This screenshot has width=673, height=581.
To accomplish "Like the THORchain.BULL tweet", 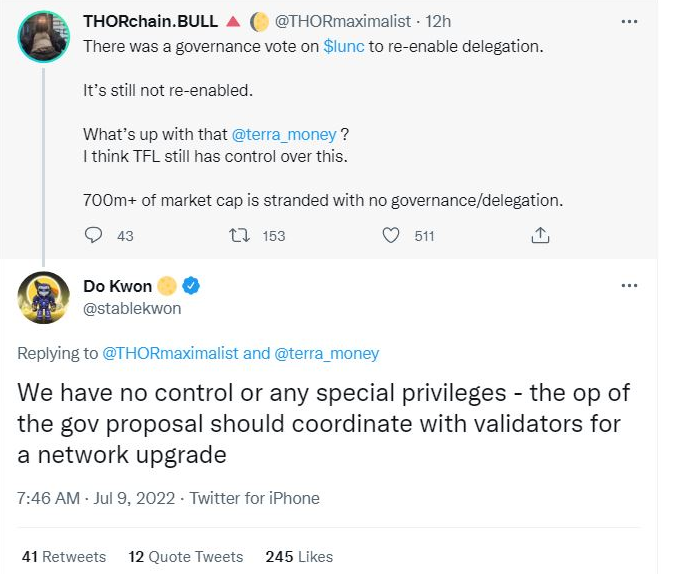I will (x=393, y=235).
